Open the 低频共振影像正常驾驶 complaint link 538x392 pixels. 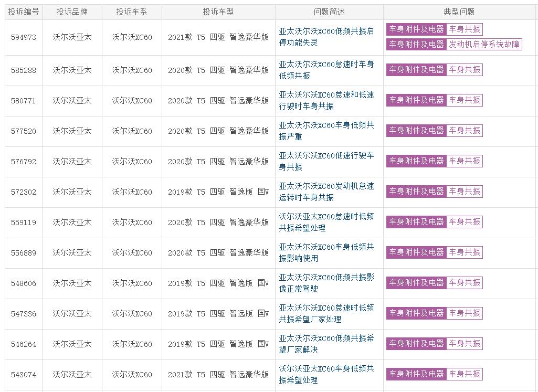[x=326, y=283]
